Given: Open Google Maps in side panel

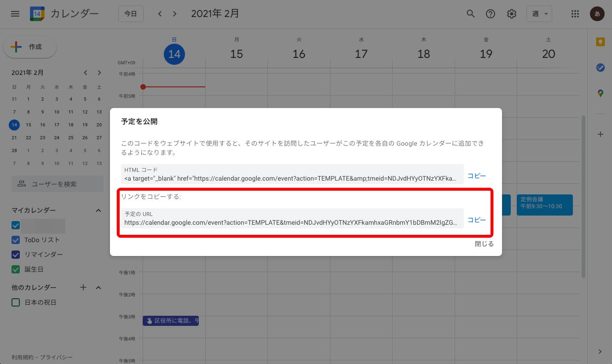Looking at the screenshot, I should pos(600,93).
